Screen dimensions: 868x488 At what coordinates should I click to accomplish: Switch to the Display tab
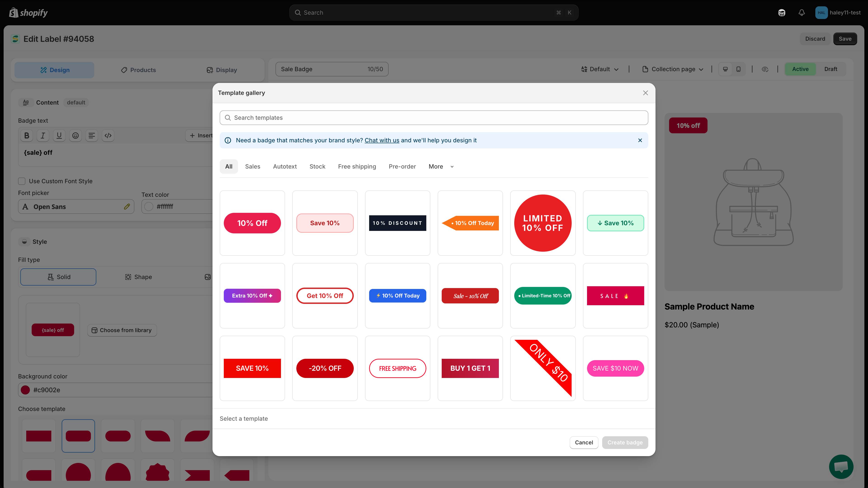pos(222,70)
